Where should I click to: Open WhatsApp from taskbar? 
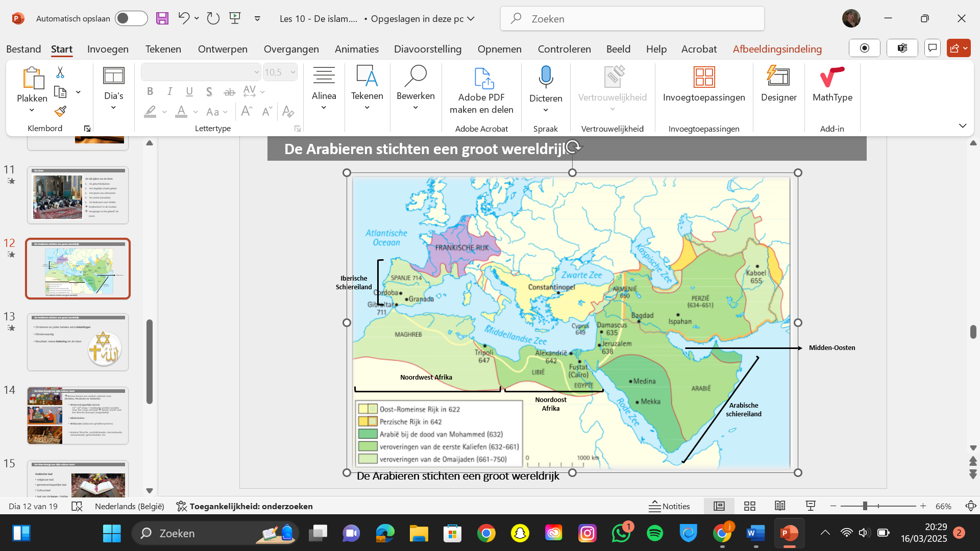(621, 533)
